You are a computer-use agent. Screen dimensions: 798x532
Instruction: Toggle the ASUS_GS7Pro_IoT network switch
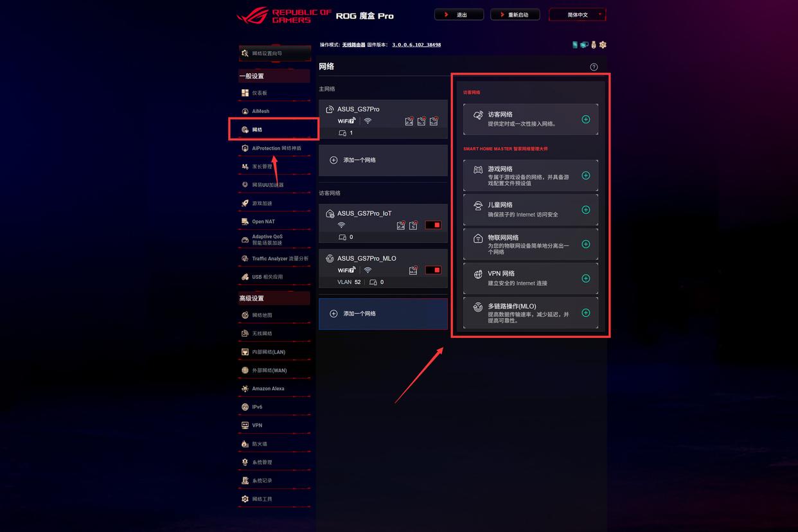point(433,225)
